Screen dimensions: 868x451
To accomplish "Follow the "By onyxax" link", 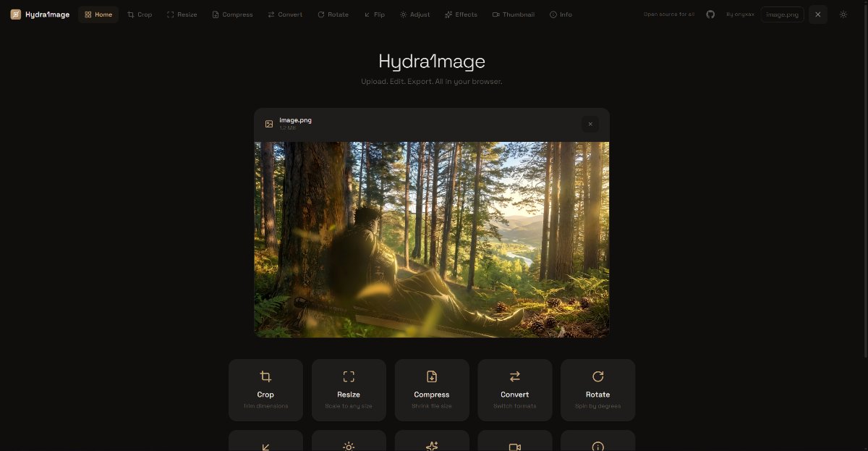I will point(740,14).
